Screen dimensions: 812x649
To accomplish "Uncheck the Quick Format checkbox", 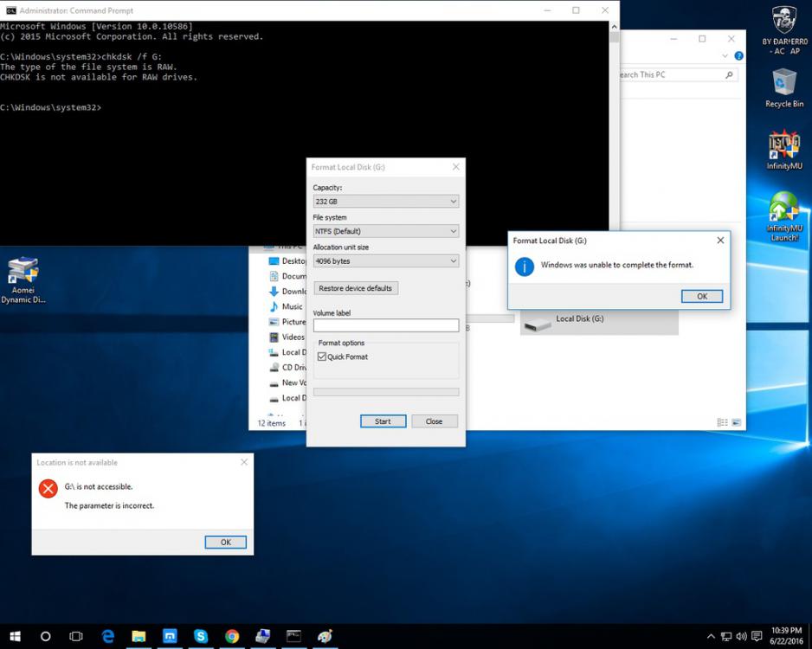I will pos(322,357).
